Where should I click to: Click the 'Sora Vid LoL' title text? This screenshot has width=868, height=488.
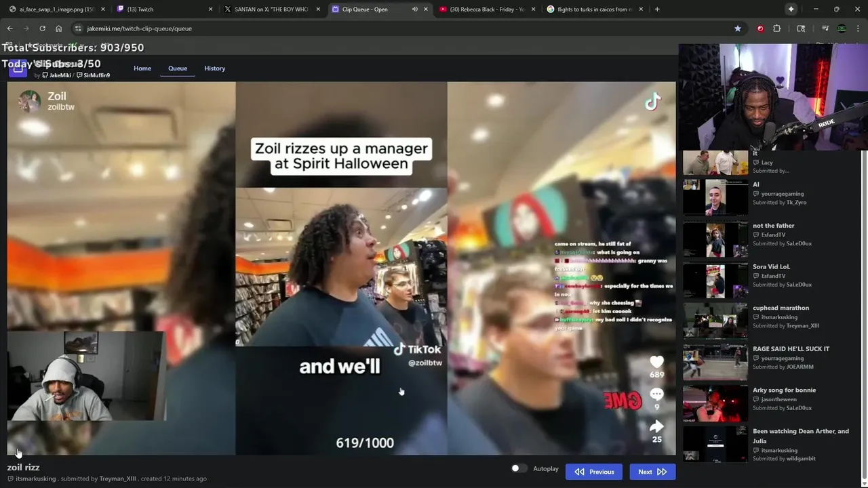point(771,267)
